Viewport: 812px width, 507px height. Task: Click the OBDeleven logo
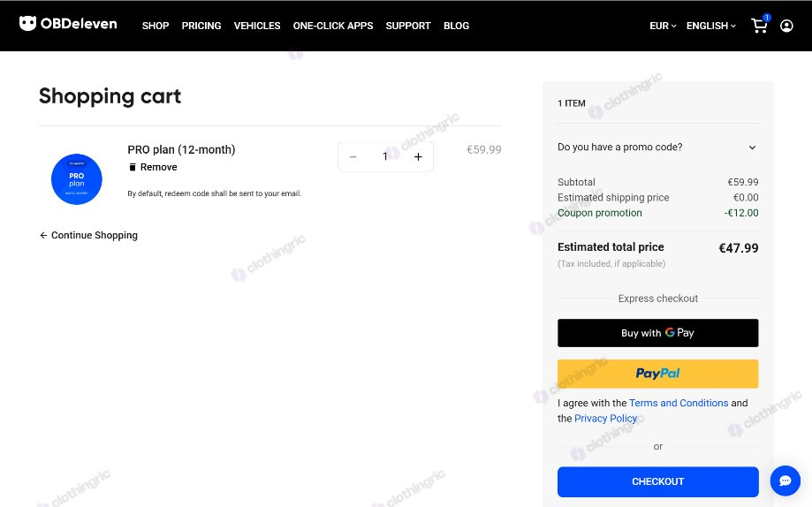point(68,24)
